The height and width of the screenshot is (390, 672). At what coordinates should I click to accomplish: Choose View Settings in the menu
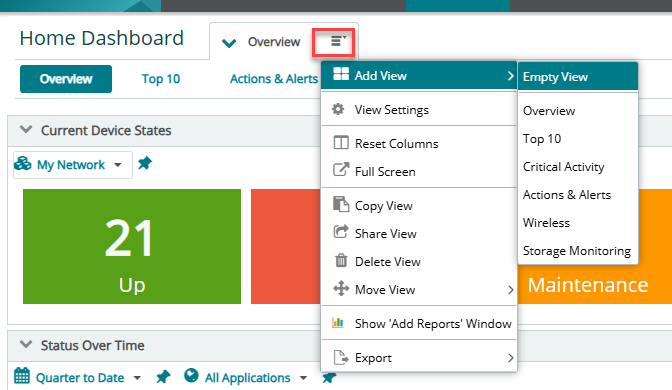(x=419, y=110)
